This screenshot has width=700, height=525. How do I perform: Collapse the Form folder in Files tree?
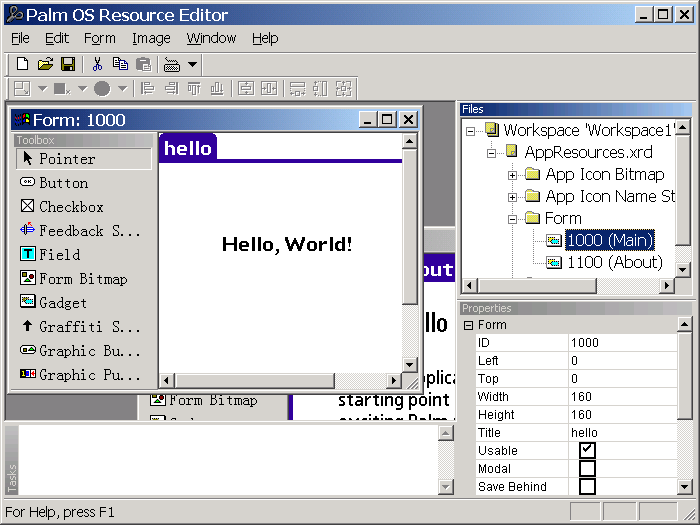(x=512, y=219)
